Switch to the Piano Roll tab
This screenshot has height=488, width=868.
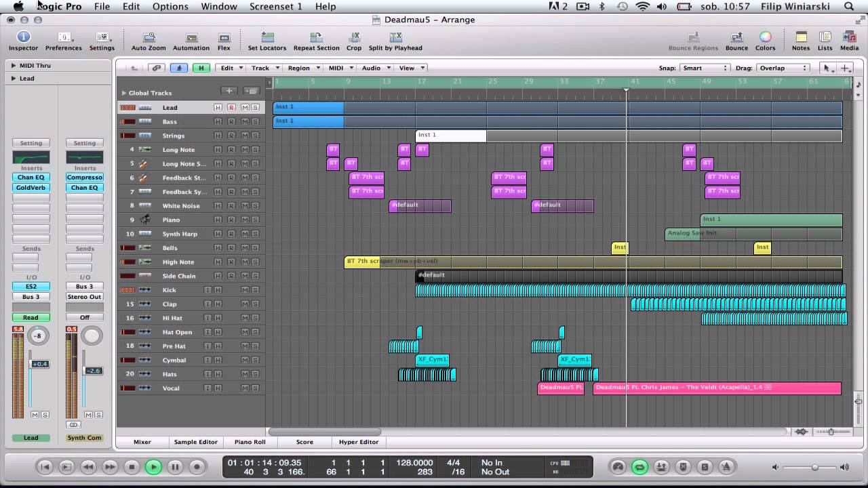[x=250, y=442]
